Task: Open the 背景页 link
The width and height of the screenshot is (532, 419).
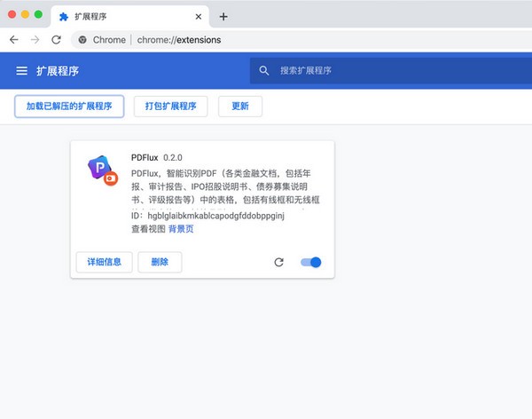Action: [181, 229]
